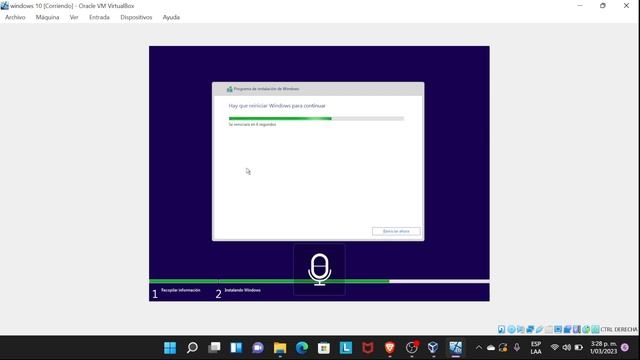Switch to Brave browser on the taskbar

coord(390,348)
